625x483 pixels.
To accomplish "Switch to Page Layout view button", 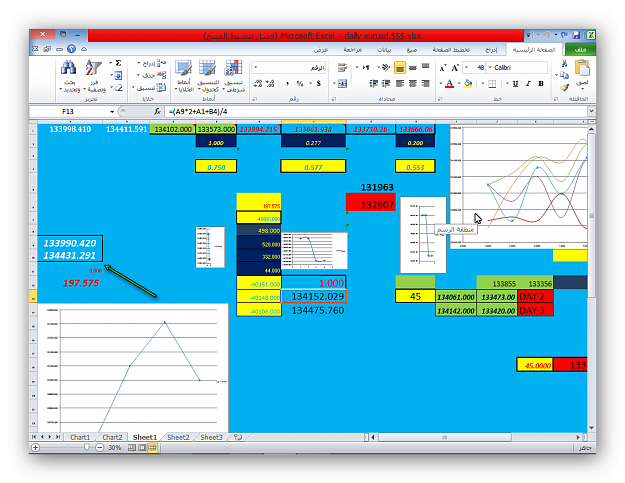I will coord(142,448).
